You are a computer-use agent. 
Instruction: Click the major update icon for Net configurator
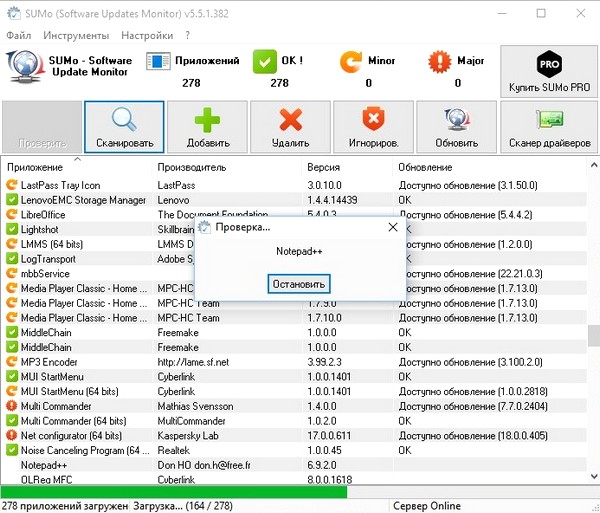12,435
